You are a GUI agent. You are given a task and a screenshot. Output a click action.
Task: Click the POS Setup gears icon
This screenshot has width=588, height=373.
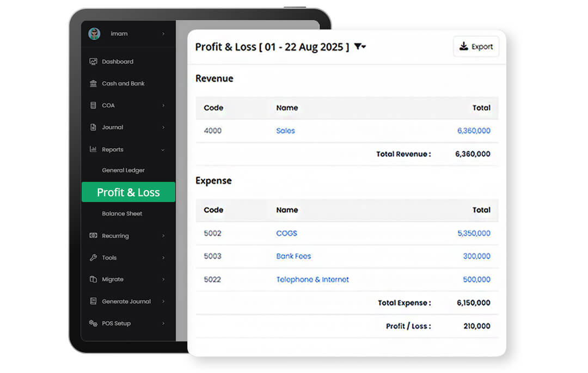click(93, 323)
